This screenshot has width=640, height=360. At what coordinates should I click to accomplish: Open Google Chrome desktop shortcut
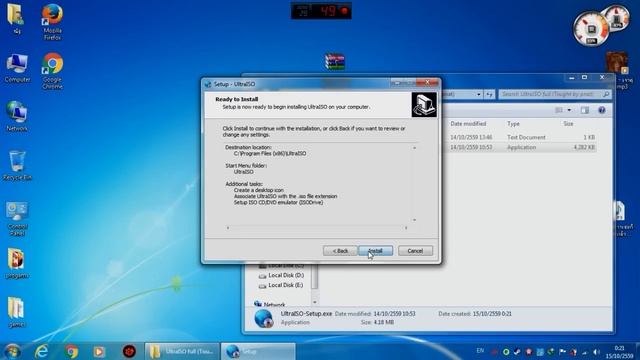(x=52, y=71)
